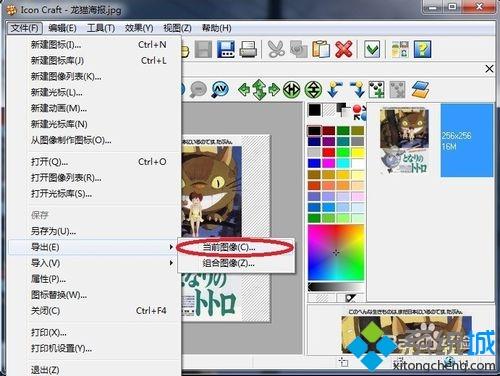Pick the bright red color swatch
This screenshot has width=500, height=376.
pos(328,152)
